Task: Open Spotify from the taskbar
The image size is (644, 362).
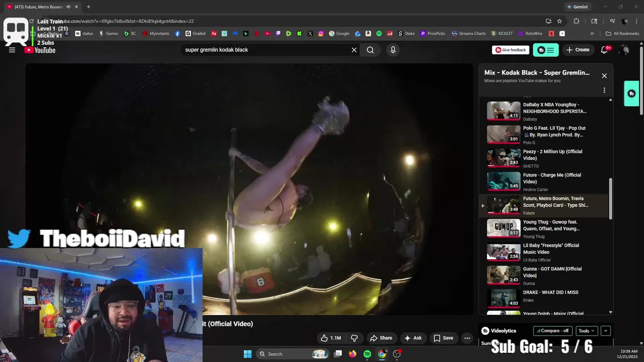Action: pos(367,354)
